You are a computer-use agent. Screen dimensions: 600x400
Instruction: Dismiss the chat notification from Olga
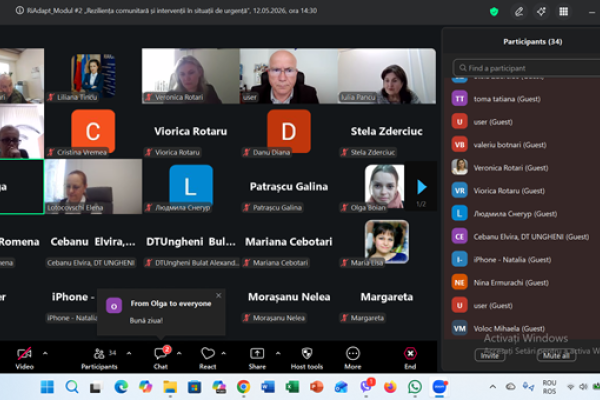(218, 296)
